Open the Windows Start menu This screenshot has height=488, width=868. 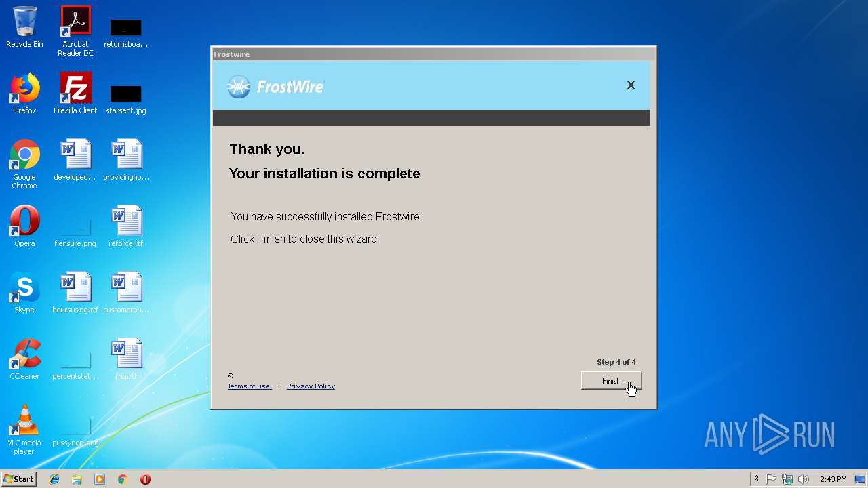tap(18, 479)
